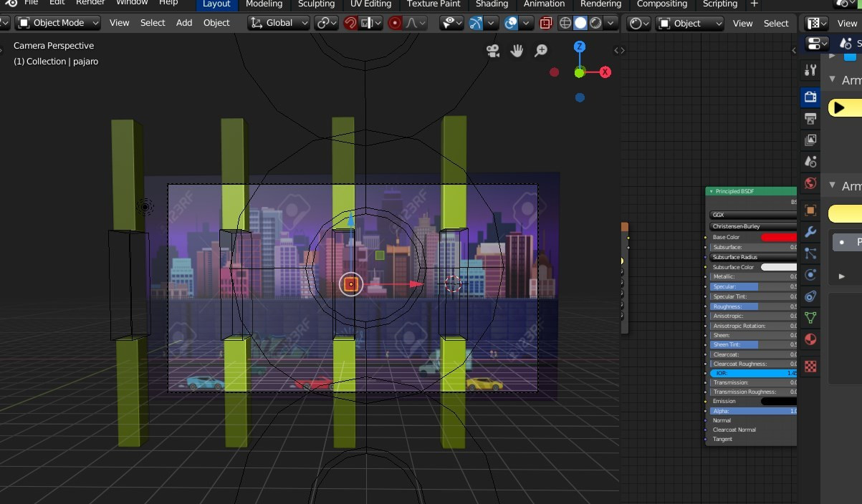Click the Z axis on navigation gizmo
The image size is (862, 504).
click(x=580, y=47)
